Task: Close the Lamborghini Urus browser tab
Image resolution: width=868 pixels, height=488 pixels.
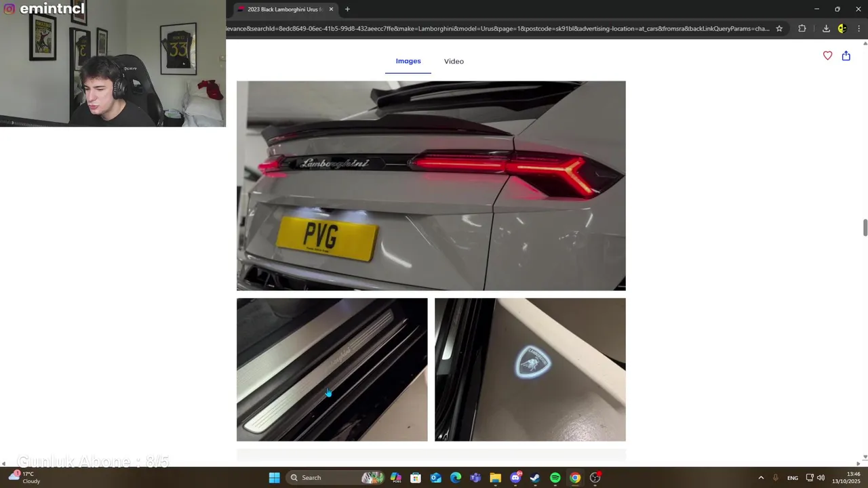Action: click(x=331, y=9)
